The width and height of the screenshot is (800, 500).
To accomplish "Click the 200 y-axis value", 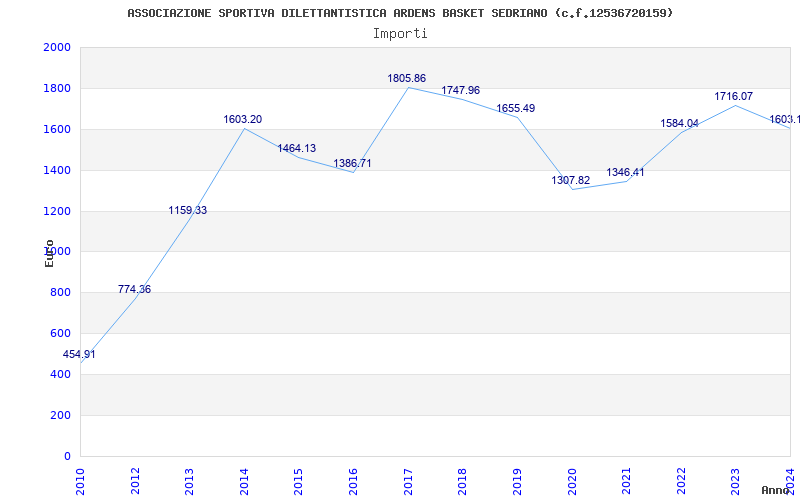I will (x=61, y=415).
